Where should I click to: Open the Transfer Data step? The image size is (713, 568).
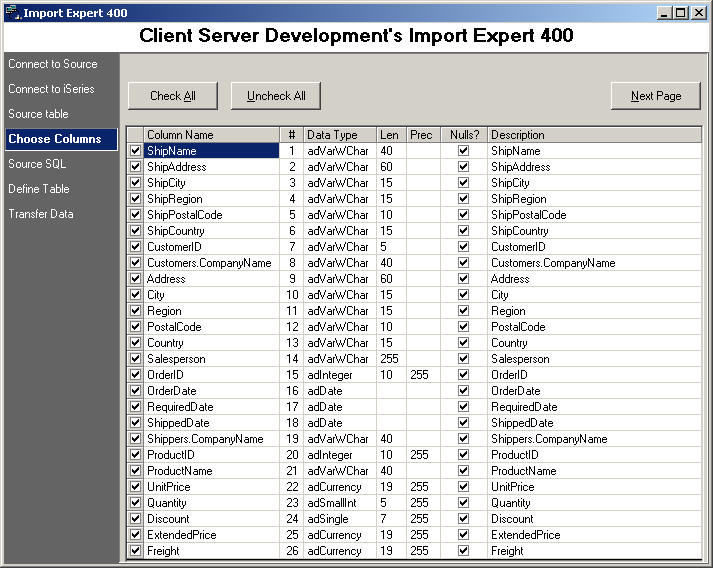(41, 214)
